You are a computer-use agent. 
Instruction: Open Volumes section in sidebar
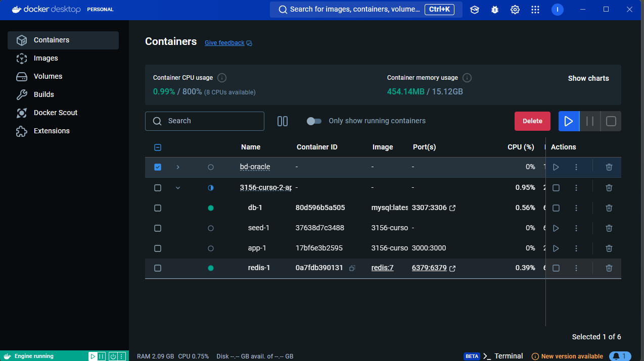48,76
